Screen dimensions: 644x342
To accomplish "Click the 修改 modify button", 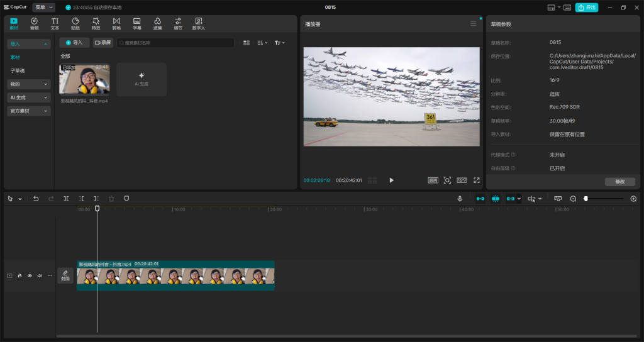I will point(619,182).
